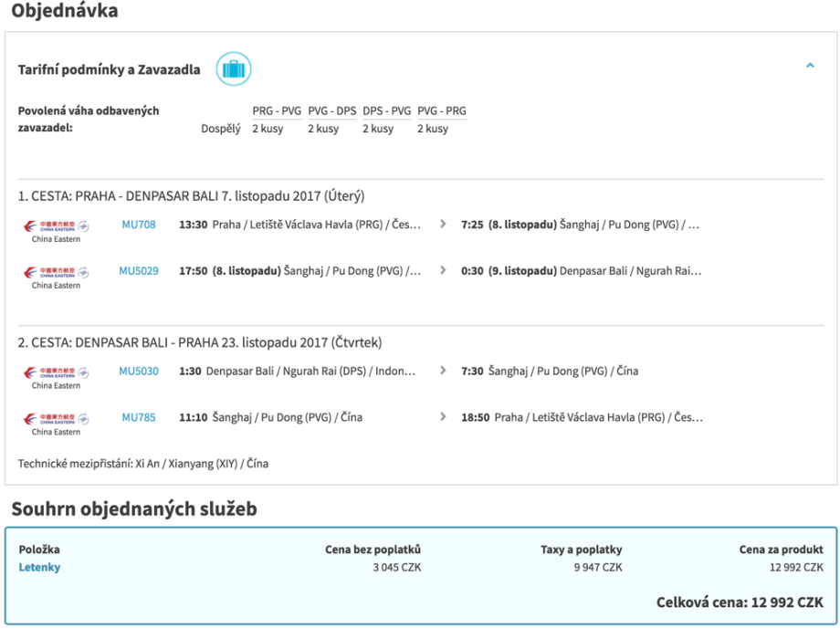Click the blue suitcase baggage icon
The width and height of the screenshot is (840, 629).
[x=234, y=69]
